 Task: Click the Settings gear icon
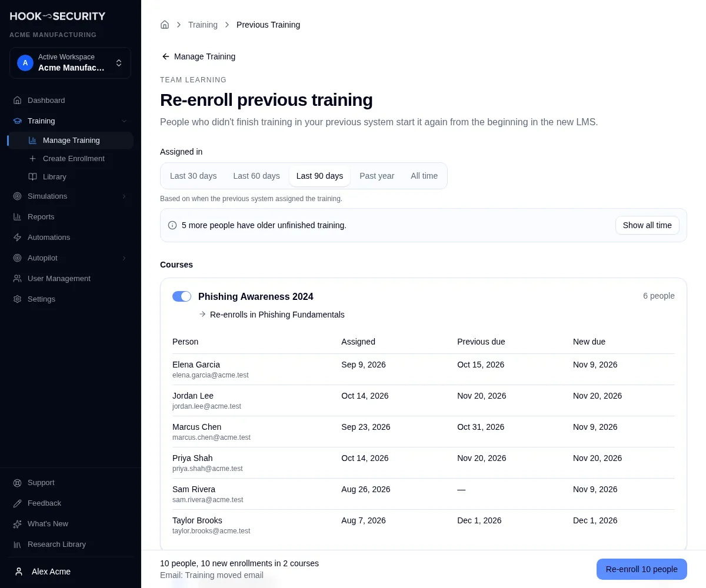click(x=18, y=299)
